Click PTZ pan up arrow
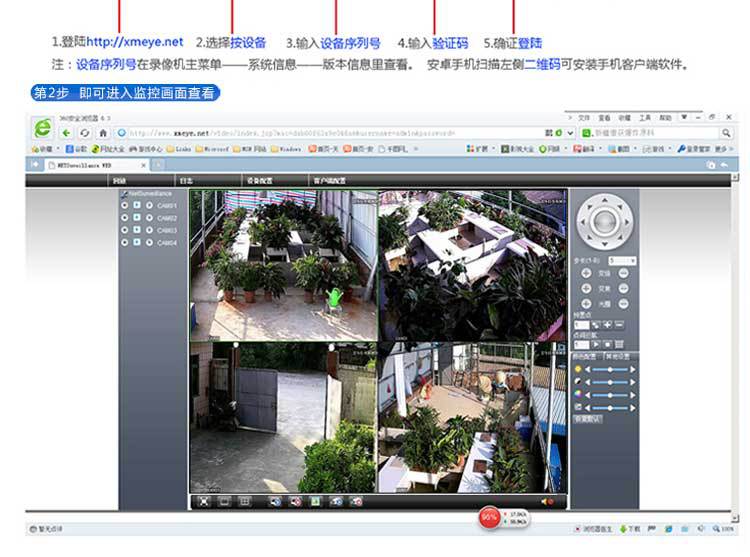 tap(604, 201)
